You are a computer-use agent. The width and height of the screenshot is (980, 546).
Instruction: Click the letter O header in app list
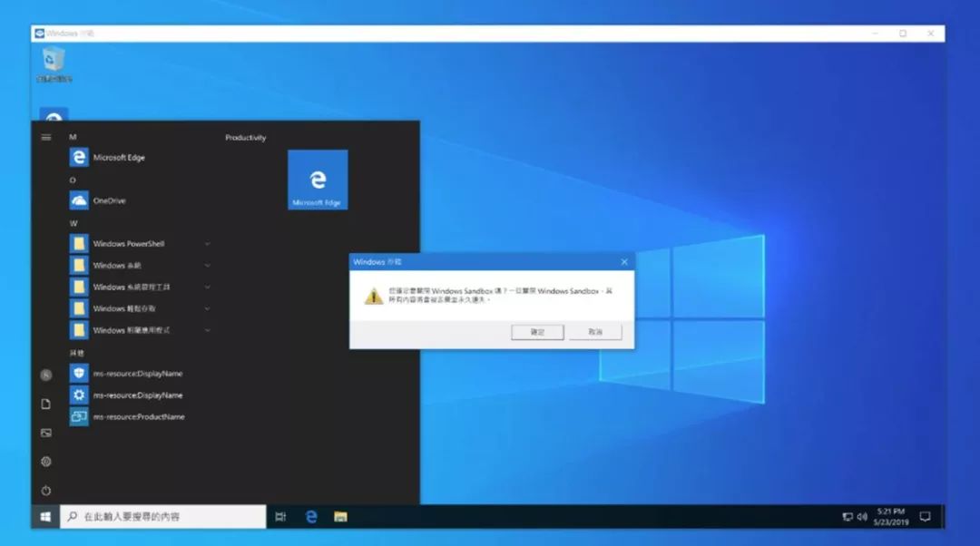(73, 180)
